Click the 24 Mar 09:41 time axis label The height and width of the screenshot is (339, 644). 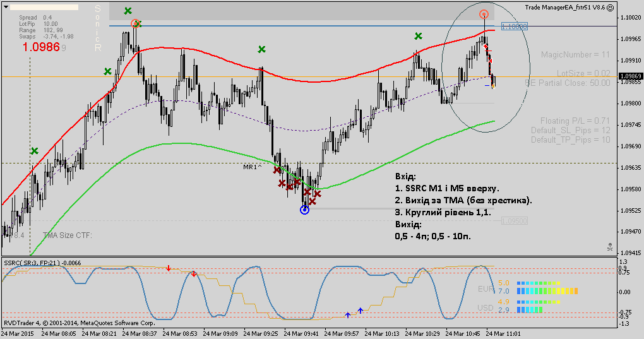(301, 334)
